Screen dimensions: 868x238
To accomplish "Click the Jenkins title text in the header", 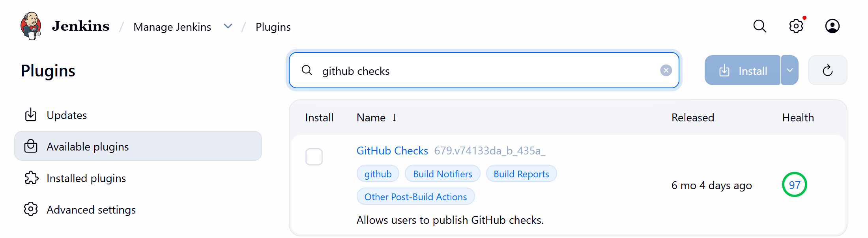I will [x=81, y=26].
